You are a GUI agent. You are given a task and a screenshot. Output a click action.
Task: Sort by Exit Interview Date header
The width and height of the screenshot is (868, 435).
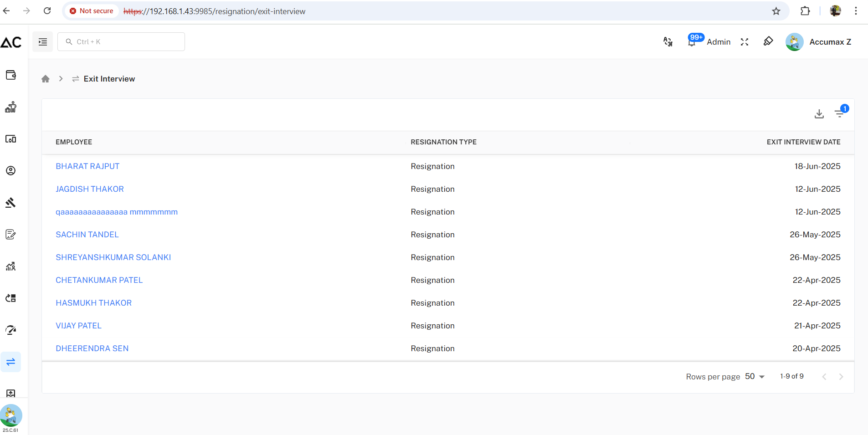pyautogui.click(x=803, y=142)
